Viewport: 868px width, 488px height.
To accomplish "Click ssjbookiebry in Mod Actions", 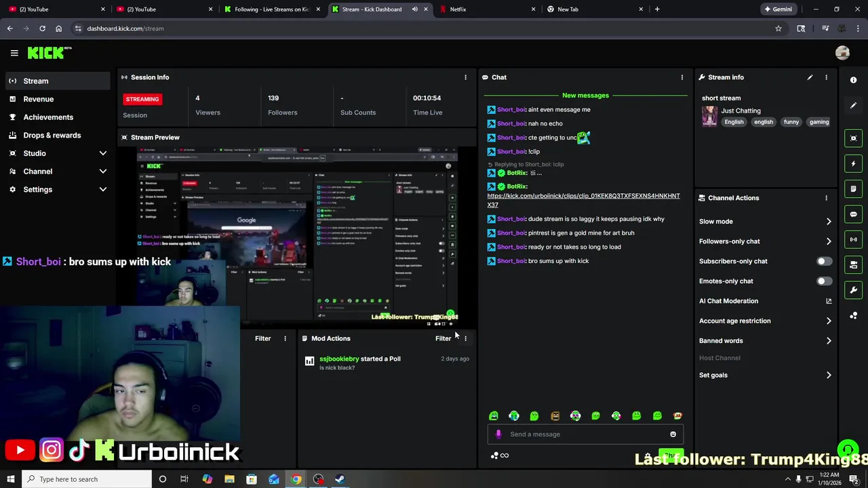I will tap(339, 359).
